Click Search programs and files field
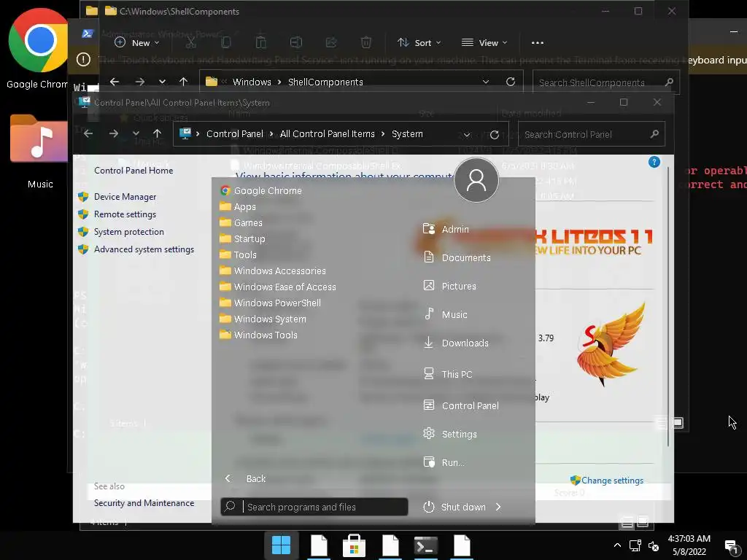Screen dimensions: 747x560 [314, 507]
